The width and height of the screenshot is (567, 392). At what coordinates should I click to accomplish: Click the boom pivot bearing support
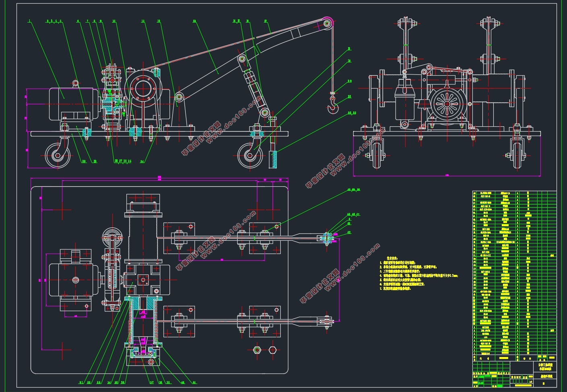click(179, 111)
